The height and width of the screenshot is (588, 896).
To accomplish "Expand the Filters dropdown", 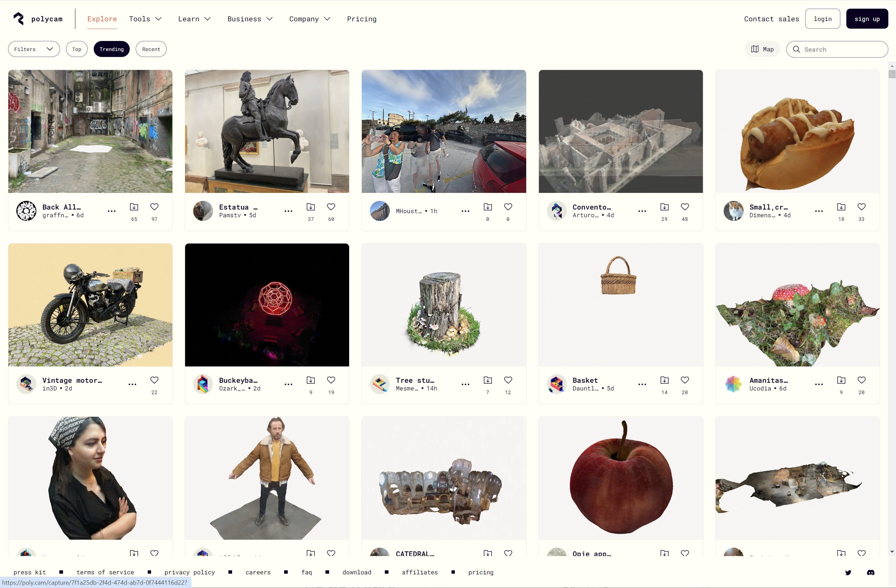I will (33, 49).
